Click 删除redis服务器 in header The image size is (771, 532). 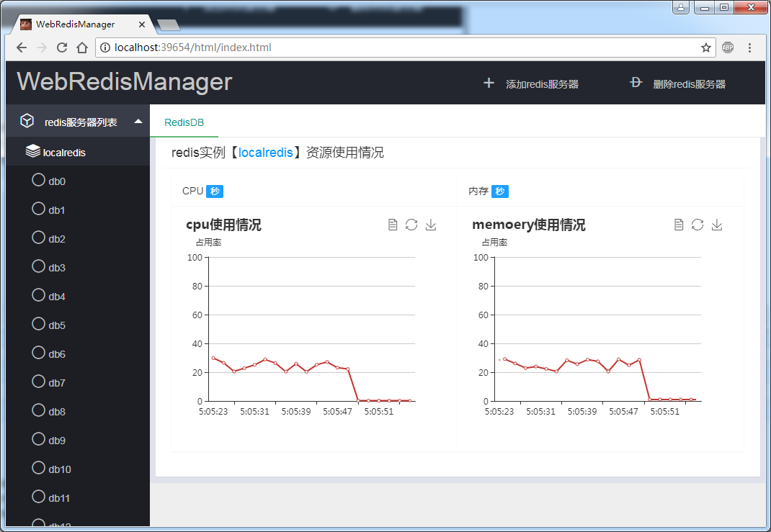click(689, 84)
